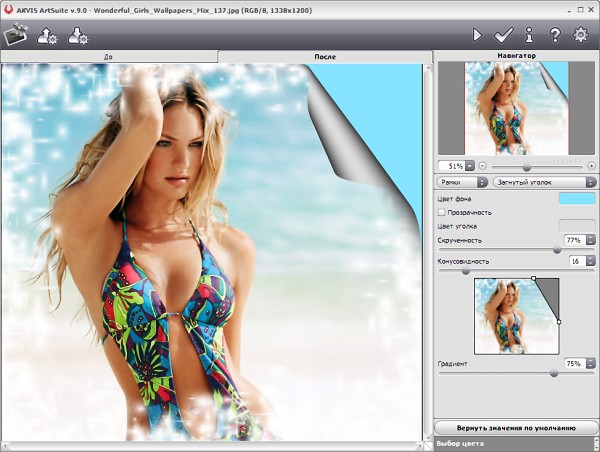Switch to the После tab
Viewport: 600px width, 452px height.
click(x=324, y=57)
